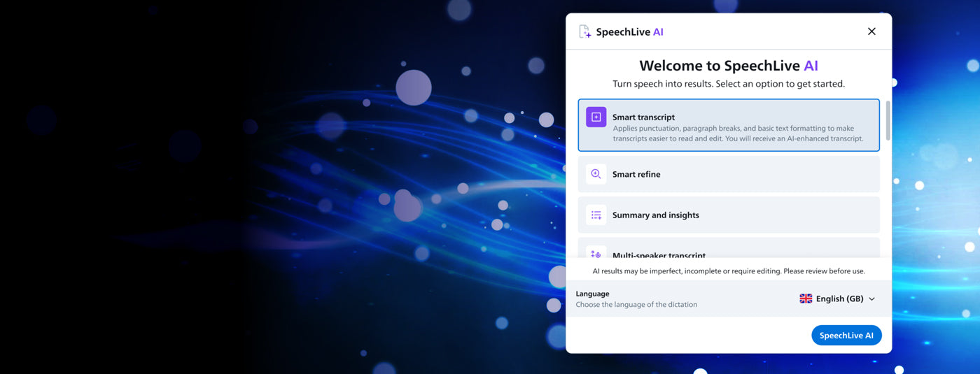
Task: Click the options list scrollbar
Action: point(888,120)
